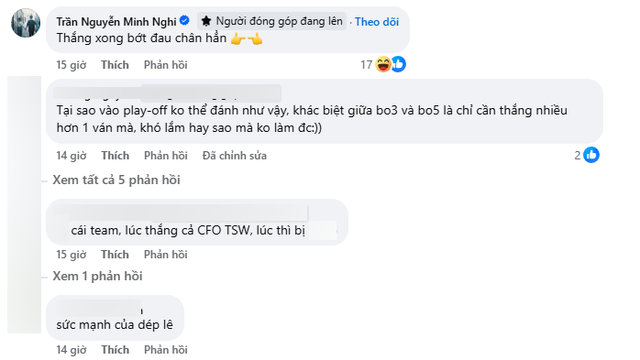This screenshot has height=360, width=640.
Task: Click the star icon in contributor badge
Action: point(207,21)
